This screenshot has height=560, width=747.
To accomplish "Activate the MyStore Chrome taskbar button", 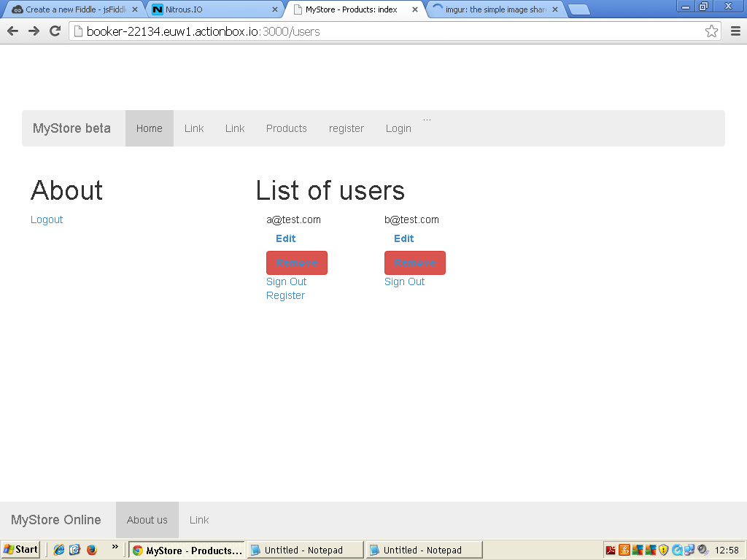I will point(187,550).
